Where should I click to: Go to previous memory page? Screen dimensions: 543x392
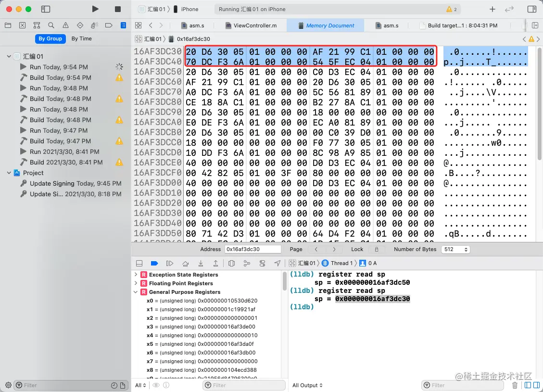tap(316, 249)
